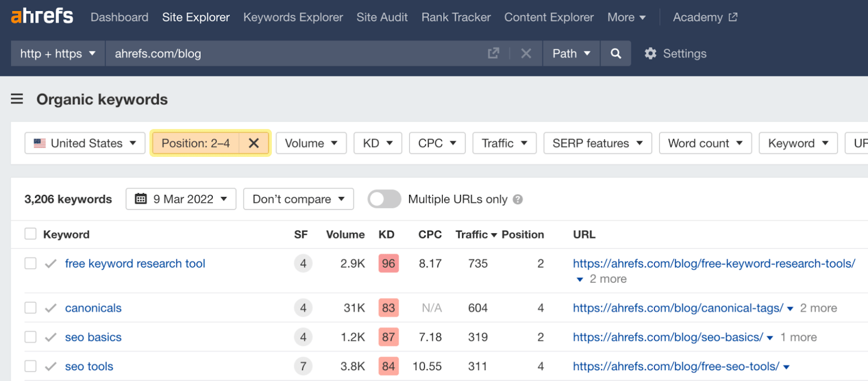Toggle the Multiple URLs only switch
Viewport: 868px width, 381px height.
pos(384,199)
